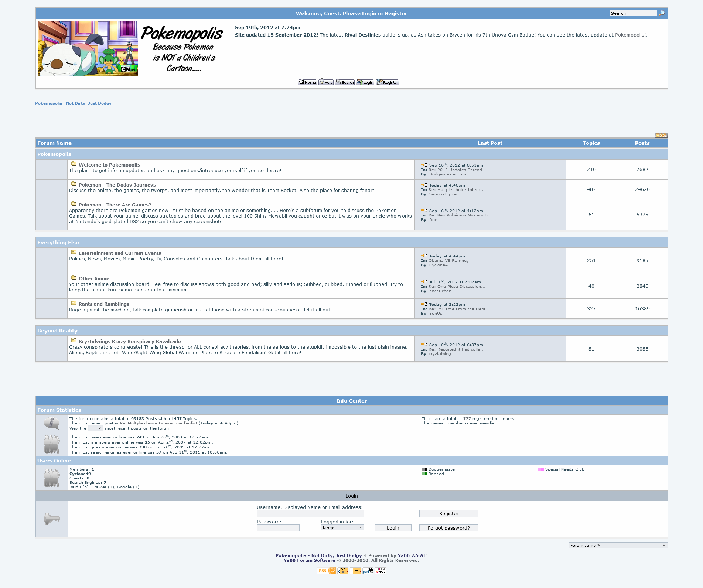Screen dimensions: 703x588
Task: Open online member Cyclone49 profile link
Action: [x=80, y=474]
